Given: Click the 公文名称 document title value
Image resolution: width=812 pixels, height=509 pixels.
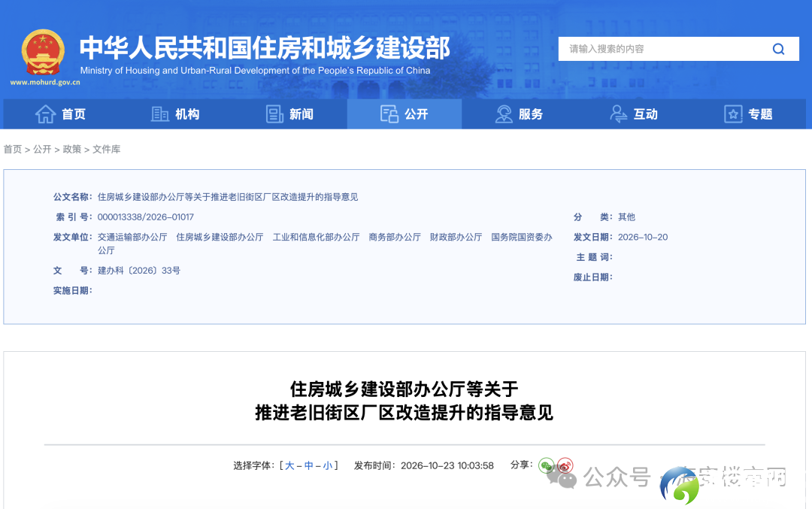Looking at the screenshot, I should pyautogui.click(x=228, y=197).
